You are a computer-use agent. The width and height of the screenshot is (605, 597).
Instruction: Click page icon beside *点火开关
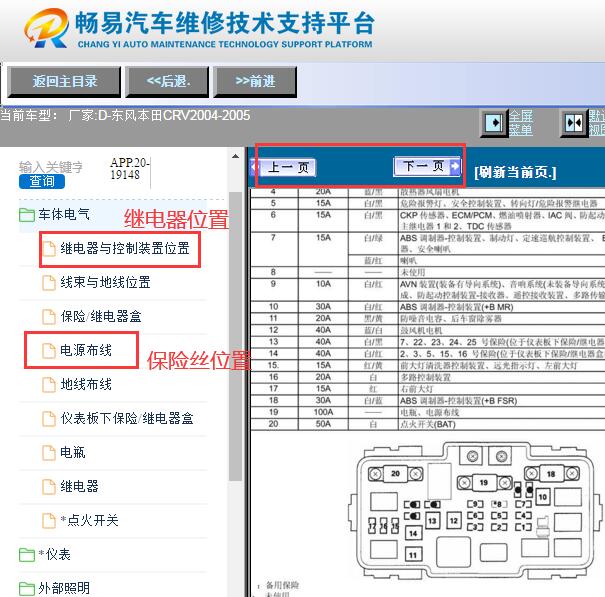[x=49, y=521]
